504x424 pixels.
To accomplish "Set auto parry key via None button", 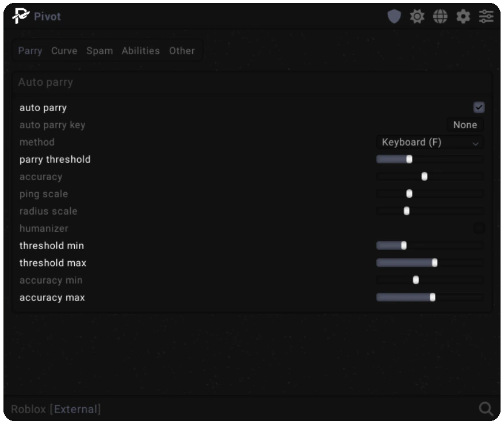I will tap(465, 125).
